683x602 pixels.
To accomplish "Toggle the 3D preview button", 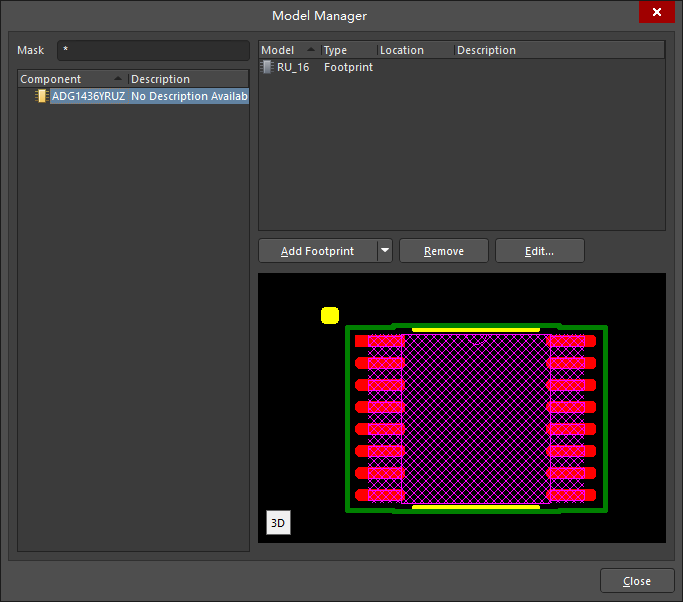I will [278, 522].
